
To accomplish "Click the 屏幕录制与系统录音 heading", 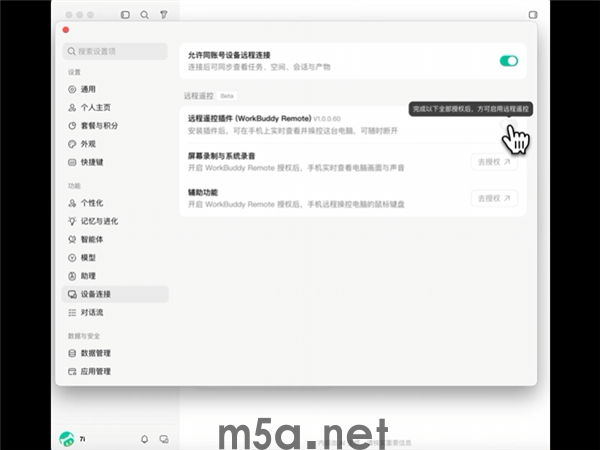I will 222,156.
